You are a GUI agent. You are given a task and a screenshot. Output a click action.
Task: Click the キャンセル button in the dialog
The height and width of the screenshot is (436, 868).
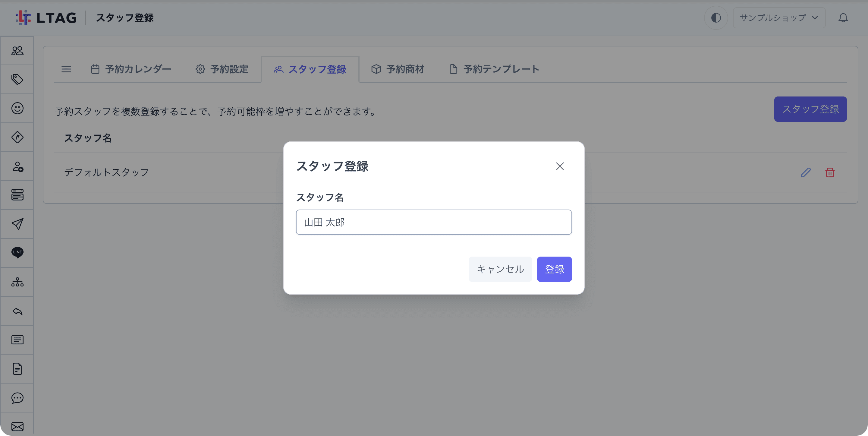point(500,269)
